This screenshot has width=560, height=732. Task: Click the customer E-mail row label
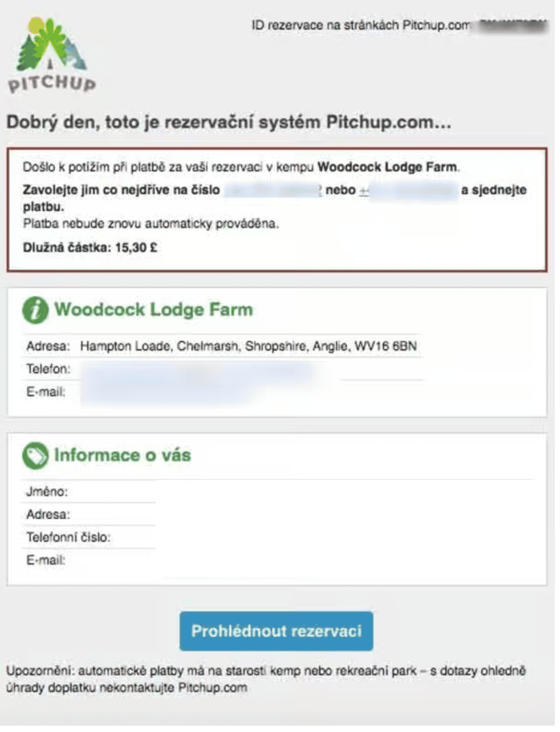pos(45,560)
